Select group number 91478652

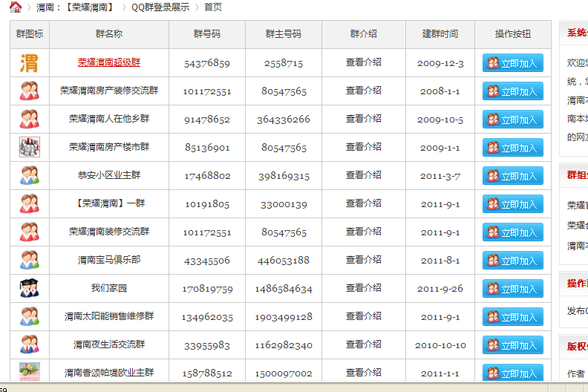coord(207,120)
